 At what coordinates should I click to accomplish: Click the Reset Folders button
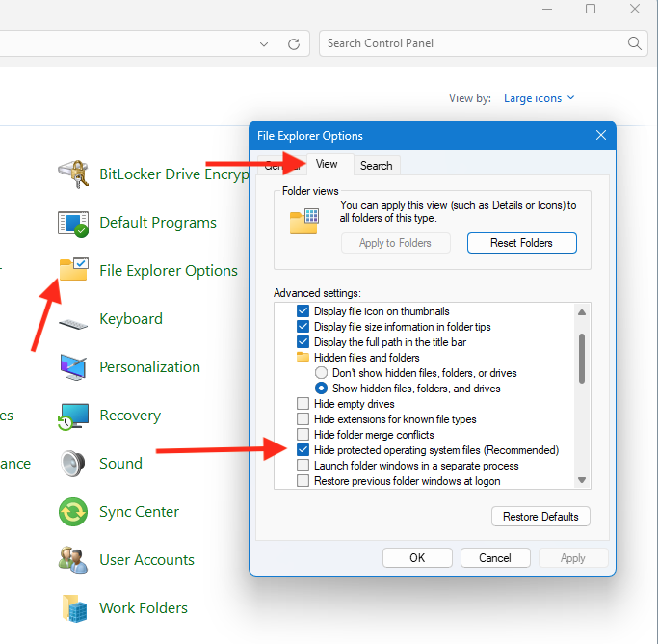[521, 243]
